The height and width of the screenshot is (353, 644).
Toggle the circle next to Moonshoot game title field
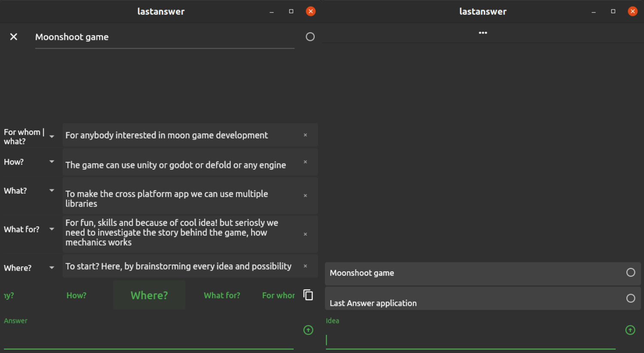[x=310, y=37]
